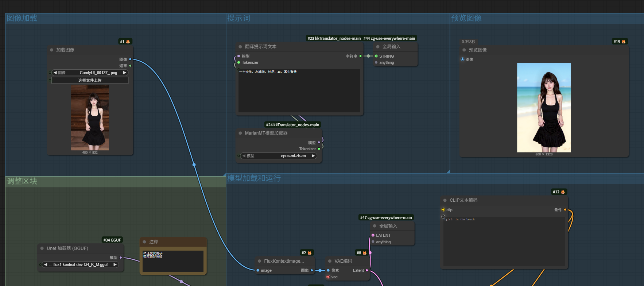Click the beach preview image thumbnail
The width and height of the screenshot is (644, 286).
pyautogui.click(x=544, y=108)
